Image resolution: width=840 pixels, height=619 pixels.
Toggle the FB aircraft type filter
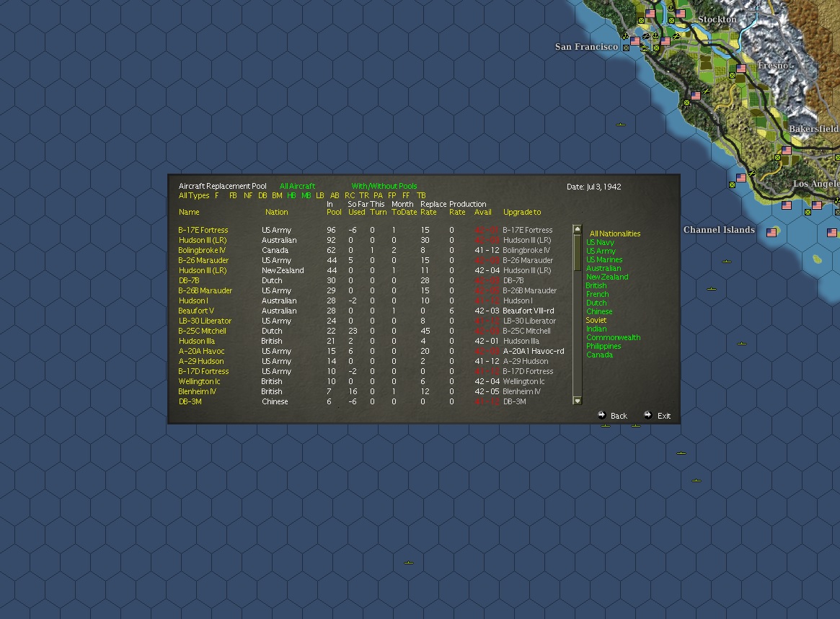pyautogui.click(x=233, y=195)
